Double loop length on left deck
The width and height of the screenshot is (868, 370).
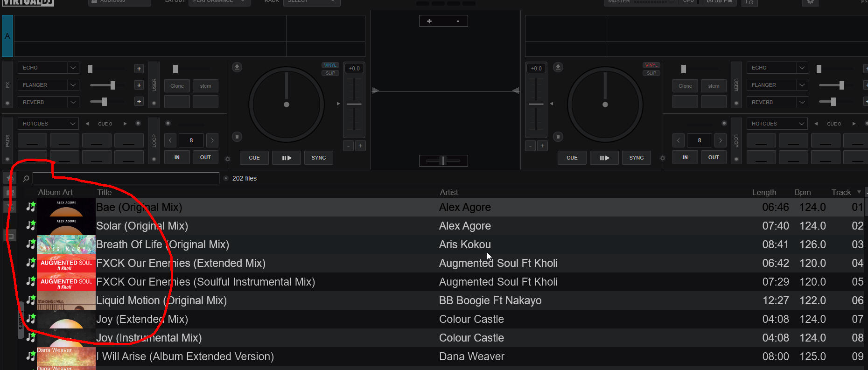212,140
